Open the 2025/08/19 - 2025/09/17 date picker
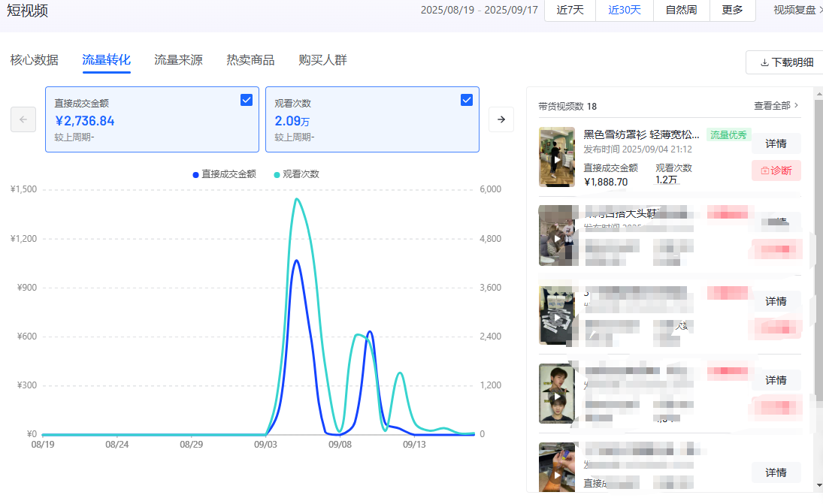 click(x=479, y=11)
